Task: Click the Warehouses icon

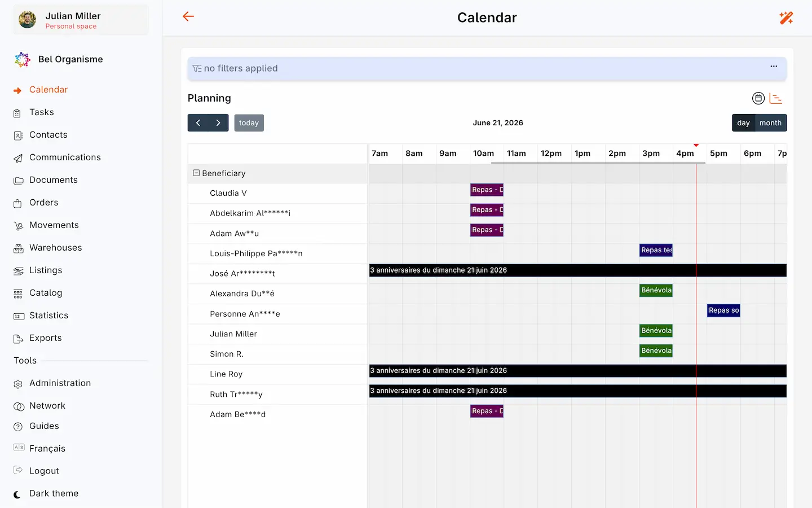Action: click(x=18, y=248)
